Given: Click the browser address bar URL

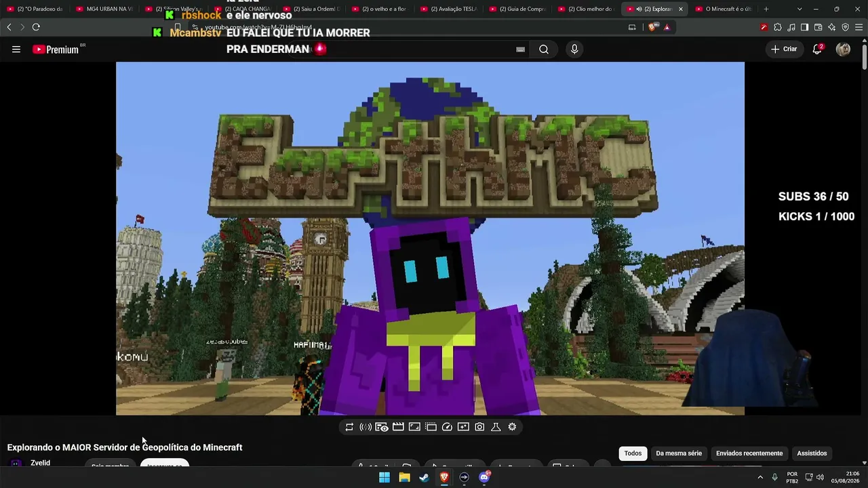Looking at the screenshot, I should pyautogui.click(x=258, y=27).
